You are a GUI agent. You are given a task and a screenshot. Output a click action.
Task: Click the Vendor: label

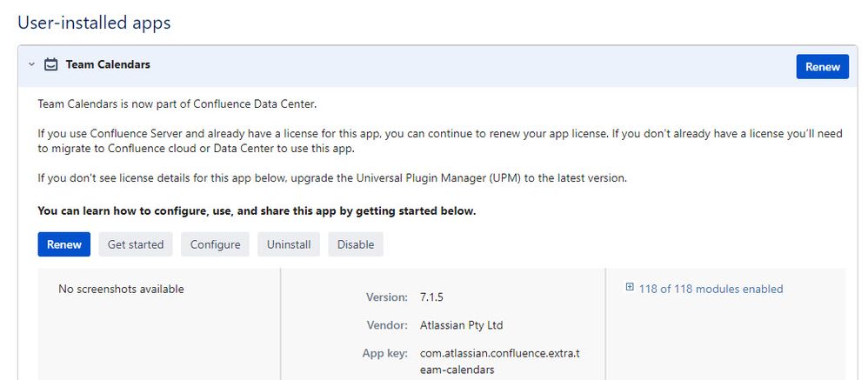(x=388, y=325)
